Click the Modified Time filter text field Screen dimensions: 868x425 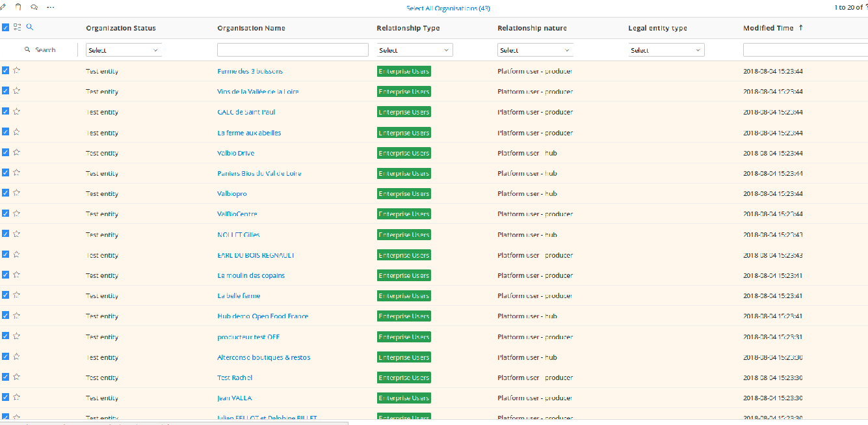(x=806, y=50)
